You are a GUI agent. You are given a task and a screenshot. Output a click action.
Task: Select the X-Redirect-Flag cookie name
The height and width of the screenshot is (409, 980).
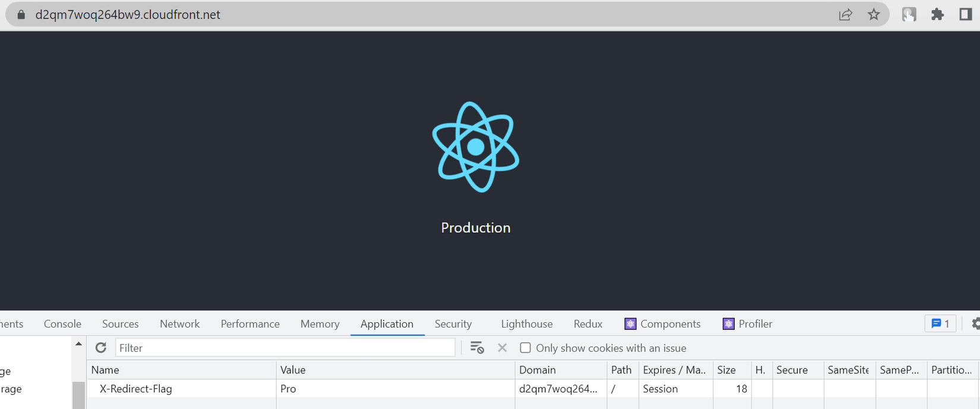click(x=135, y=389)
